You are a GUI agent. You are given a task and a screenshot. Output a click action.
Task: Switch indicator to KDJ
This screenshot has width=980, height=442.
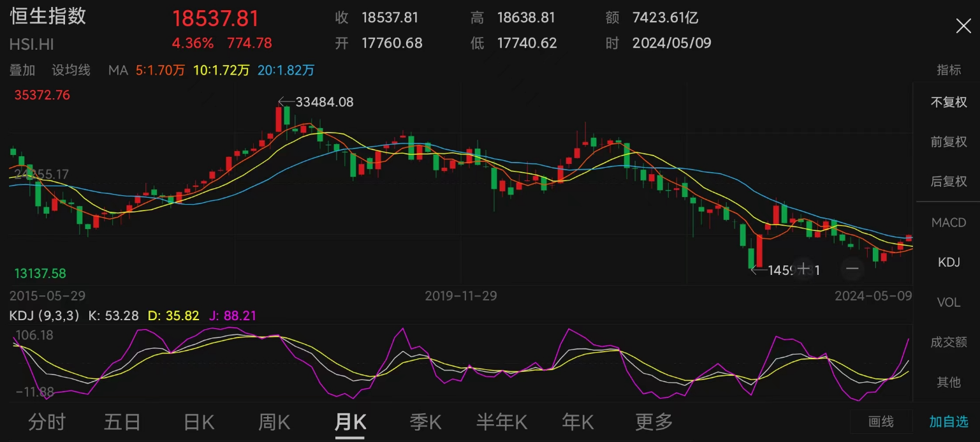(949, 262)
